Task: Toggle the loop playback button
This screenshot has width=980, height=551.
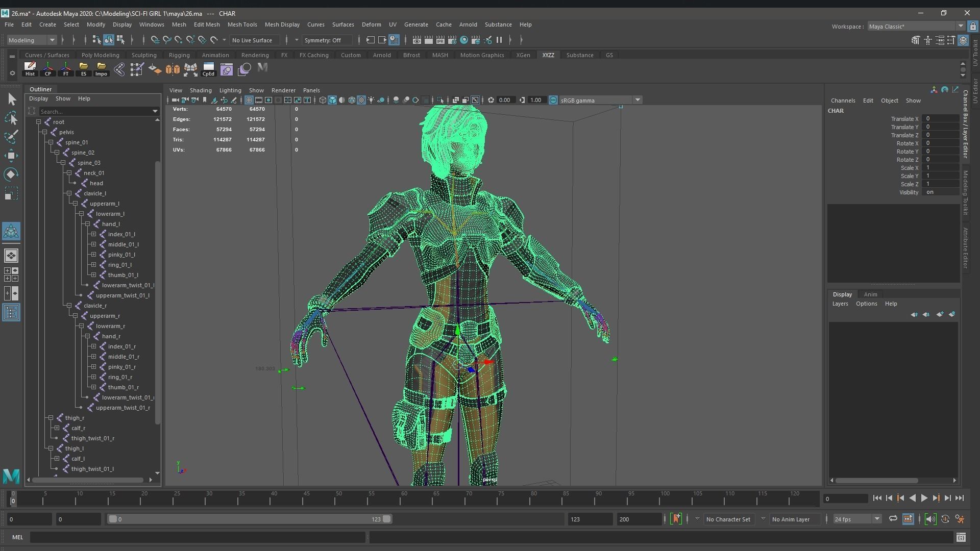Action: pos(893,519)
